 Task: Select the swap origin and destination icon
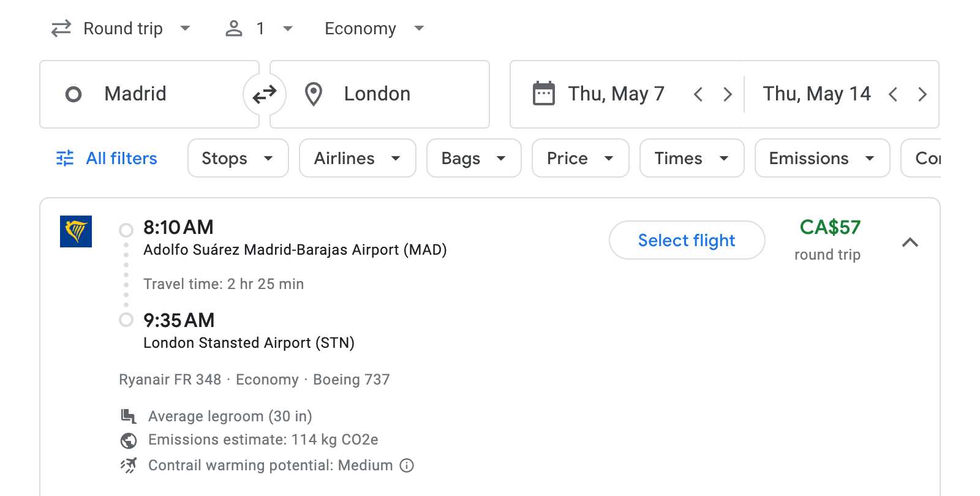pyautogui.click(x=264, y=94)
